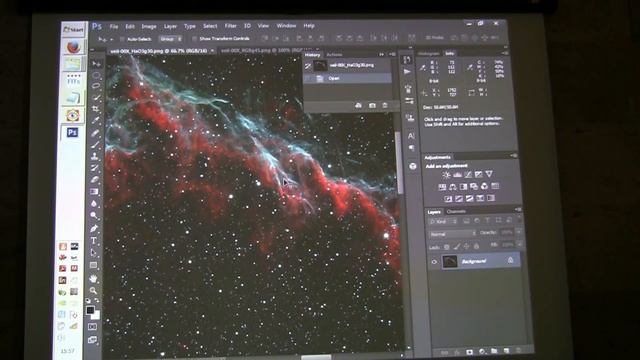Click the background color swatch
Screen dimensions: 640x360
pyautogui.click(x=96, y=316)
